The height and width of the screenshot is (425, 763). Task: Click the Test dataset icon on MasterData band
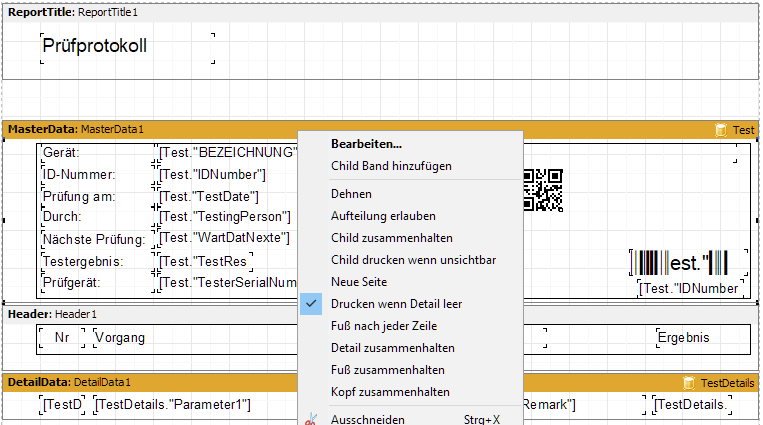click(x=720, y=130)
